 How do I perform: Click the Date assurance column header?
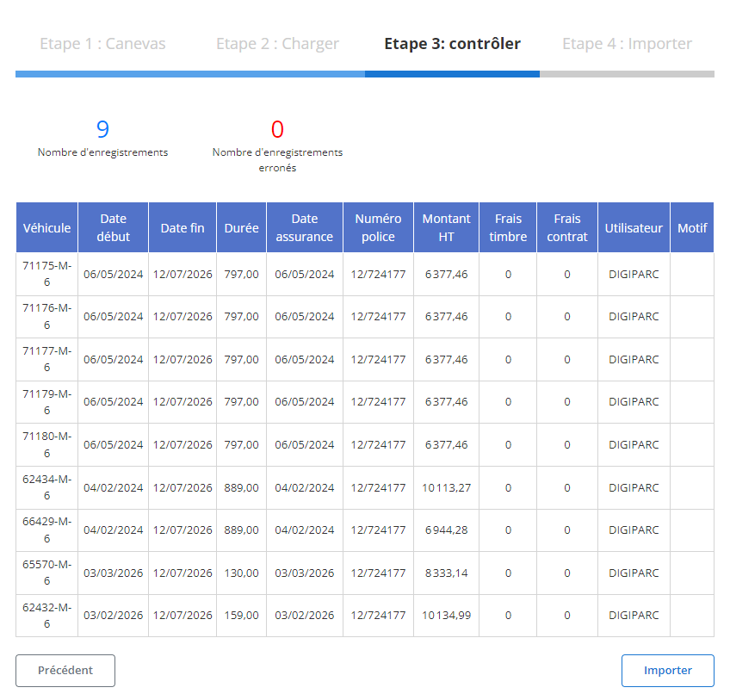point(305,228)
